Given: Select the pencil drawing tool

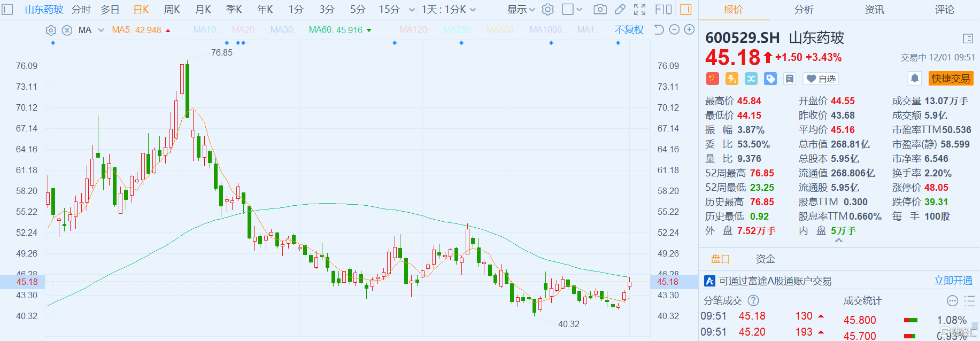Looking at the screenshot, I should coord(620,10).
